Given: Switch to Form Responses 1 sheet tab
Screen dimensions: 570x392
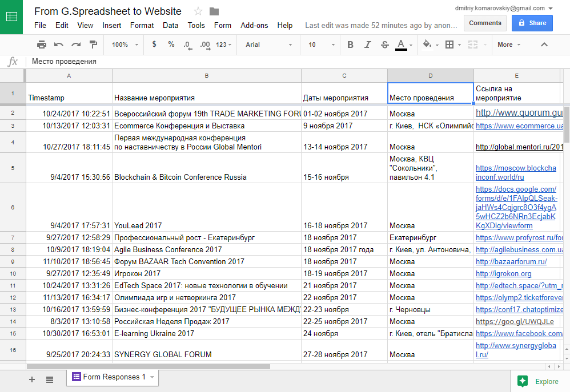Looking at the screenshot, I should [114, 377].
